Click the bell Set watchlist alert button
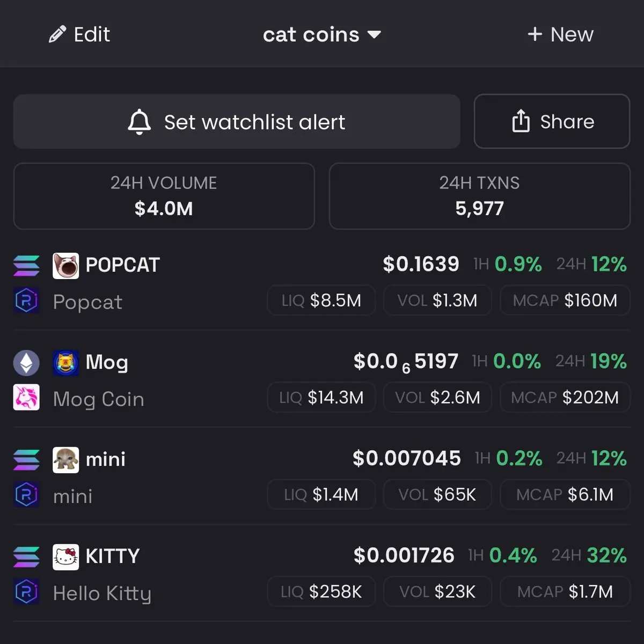 pyautogui.click(x=237, y=122)
